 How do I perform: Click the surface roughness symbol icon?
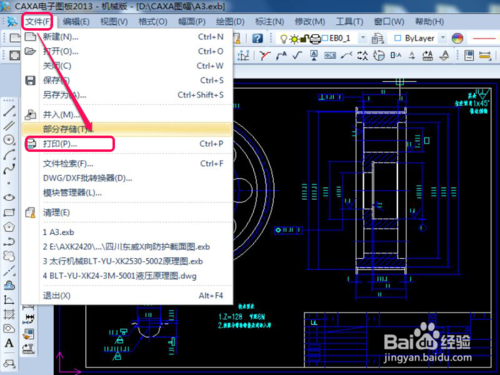(297, 55)
